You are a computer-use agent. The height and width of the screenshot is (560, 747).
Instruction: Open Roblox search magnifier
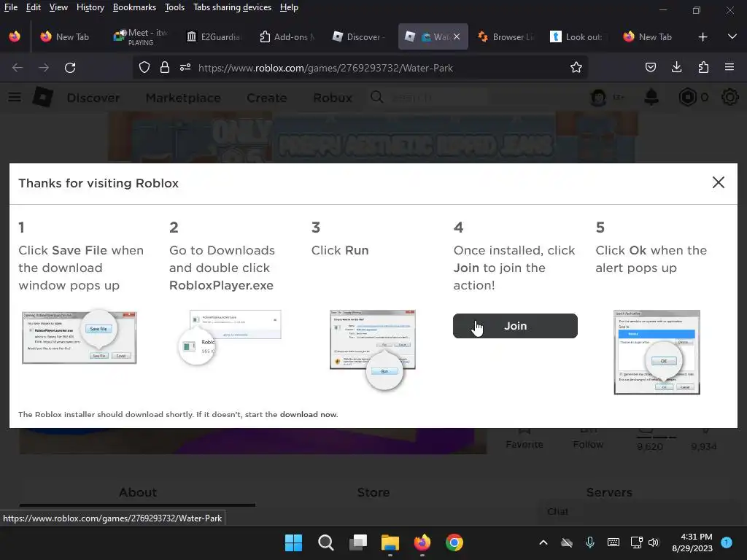377,97
